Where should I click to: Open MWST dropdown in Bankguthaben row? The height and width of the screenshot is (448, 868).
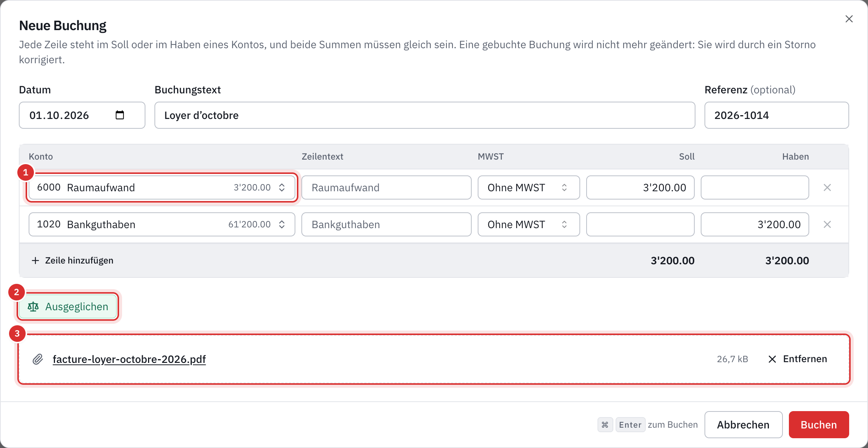[529, 224]
